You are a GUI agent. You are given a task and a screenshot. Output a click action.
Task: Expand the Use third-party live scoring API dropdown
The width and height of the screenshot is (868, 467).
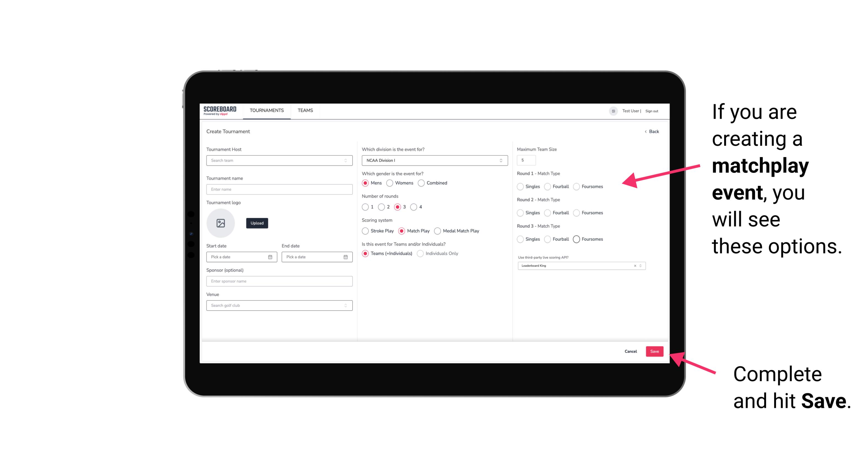639,266
